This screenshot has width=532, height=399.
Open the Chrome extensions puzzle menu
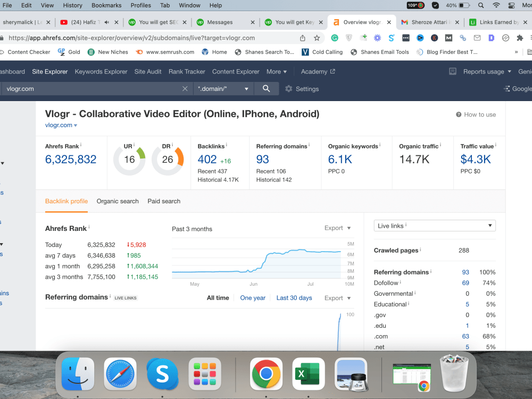(520, 38)
